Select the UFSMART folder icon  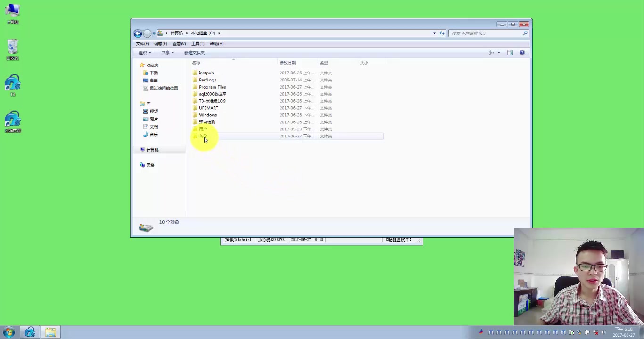[195, 108]
